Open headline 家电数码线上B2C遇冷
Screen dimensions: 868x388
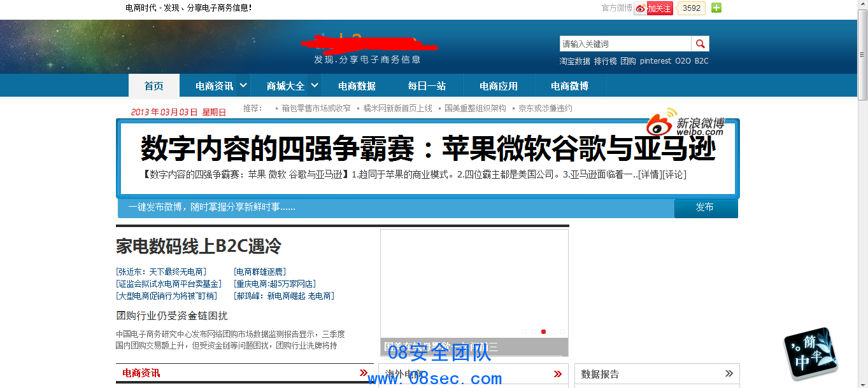click(x=199, y=246)
